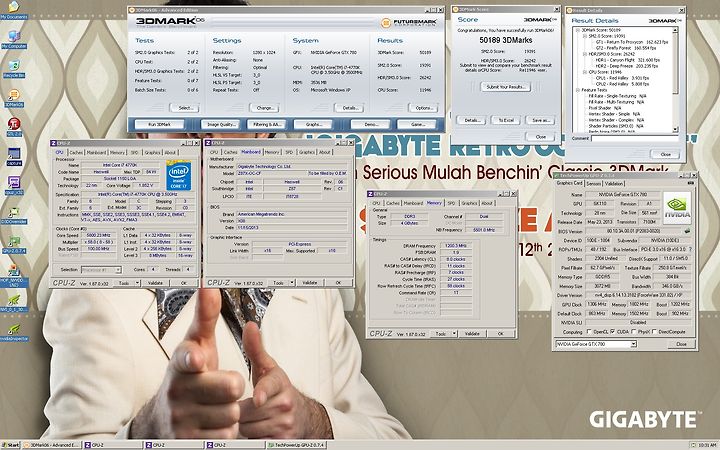The height and width of the screenshot is (450, 720).
Task: Click Graphs button in 3DMark06
Action: tap(312, 124)
